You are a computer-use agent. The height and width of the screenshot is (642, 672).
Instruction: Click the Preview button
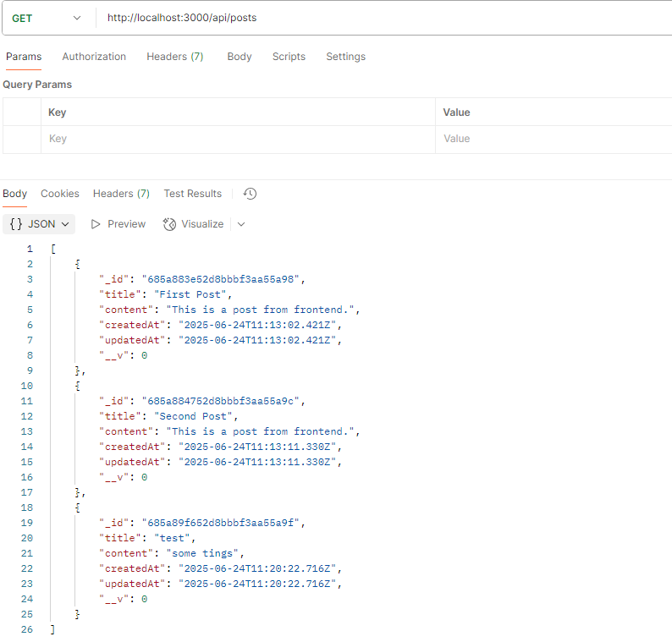click(118, 224)
